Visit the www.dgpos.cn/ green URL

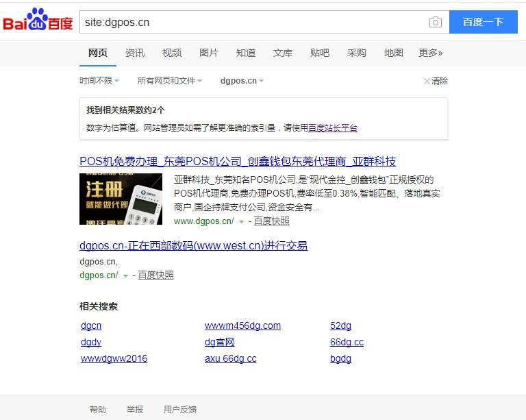[203, 221]
